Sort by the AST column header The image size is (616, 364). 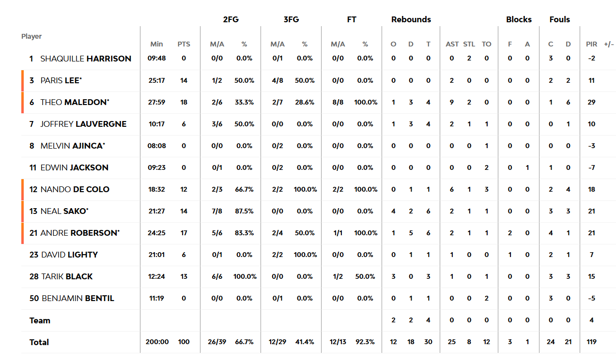[452, 44]
